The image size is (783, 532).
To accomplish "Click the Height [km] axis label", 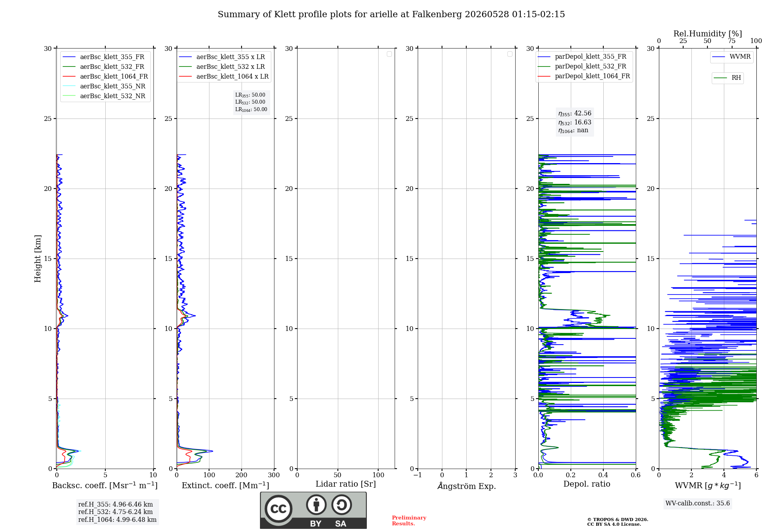I will (x=38, y=259).
